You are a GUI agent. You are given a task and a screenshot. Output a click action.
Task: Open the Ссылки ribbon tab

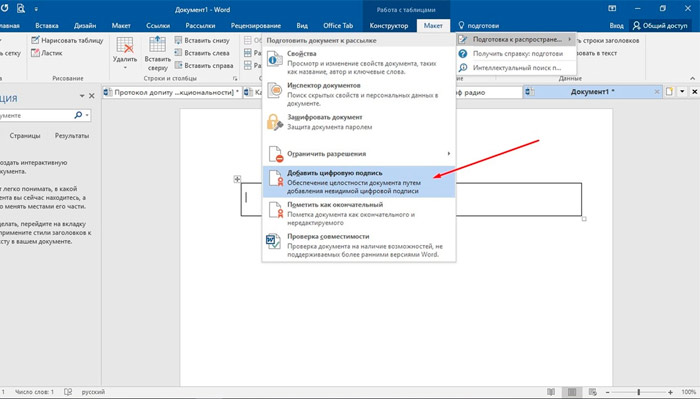coord(158,25)
